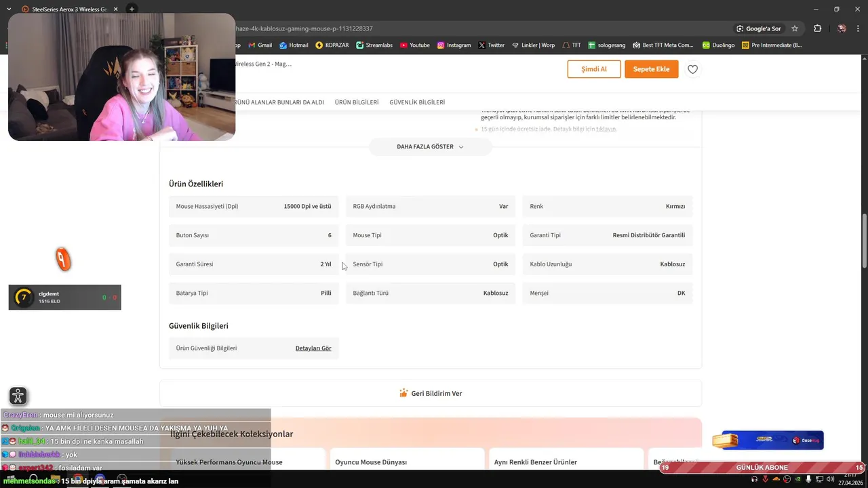Image resolution: width=868 pixels, height=488 pixels.
Task: Open the Twitter bookmark
Action: (x=492, y=45)
